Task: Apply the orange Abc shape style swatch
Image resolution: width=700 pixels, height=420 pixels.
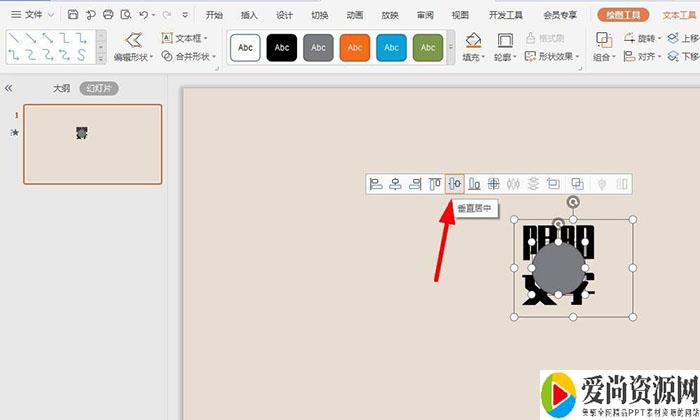Action: coord(355,47)
